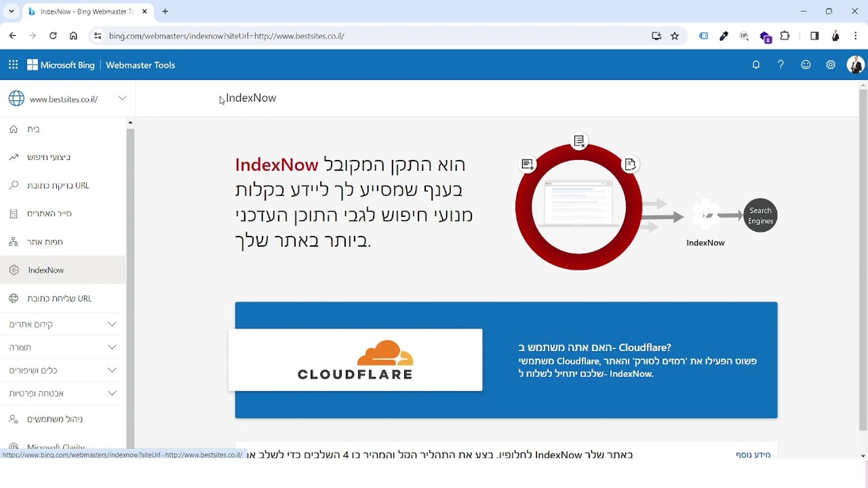Screen dimensions: 868x488
Task: Reload the current page
Action: (x=53, y=36)
